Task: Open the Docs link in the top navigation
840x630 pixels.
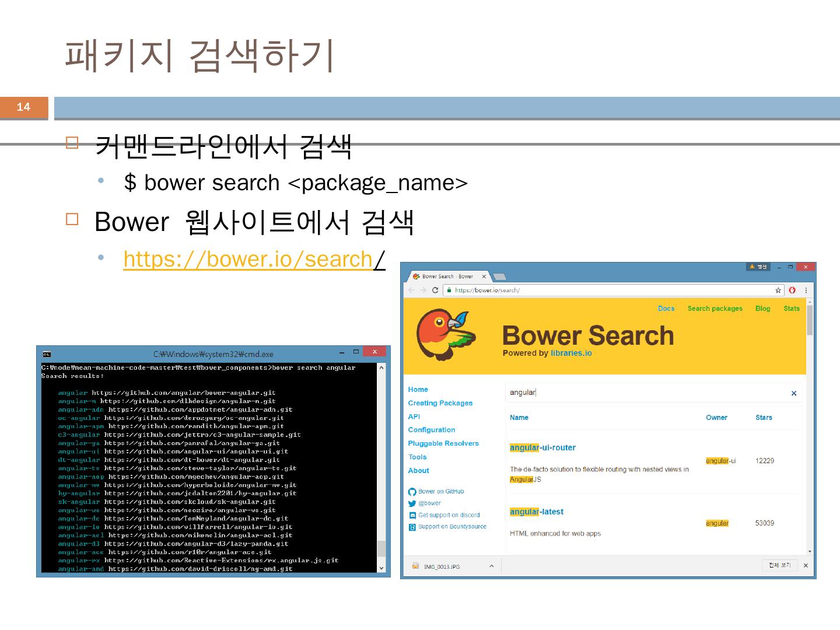Action: coord(666,309)
